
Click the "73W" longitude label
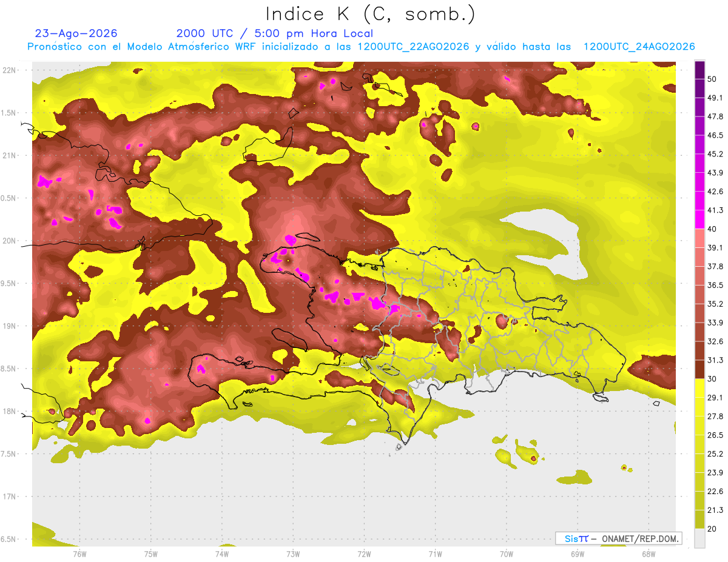pos(293,554)
